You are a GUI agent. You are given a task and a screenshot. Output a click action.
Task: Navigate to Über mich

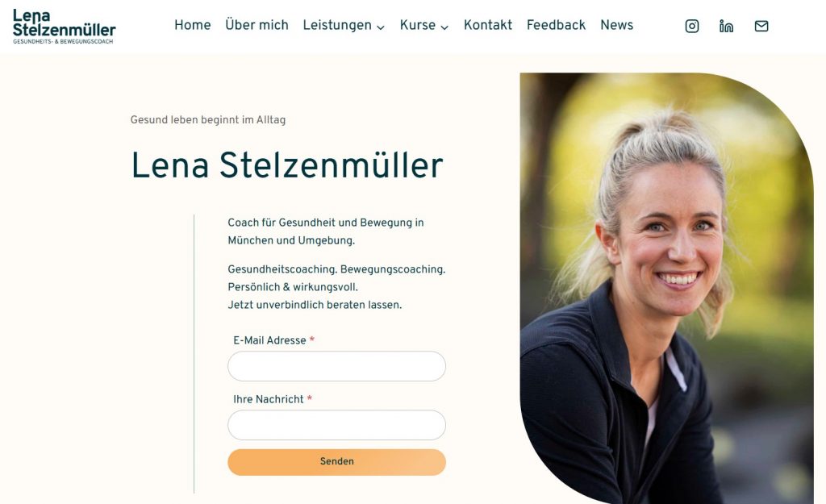257,25
